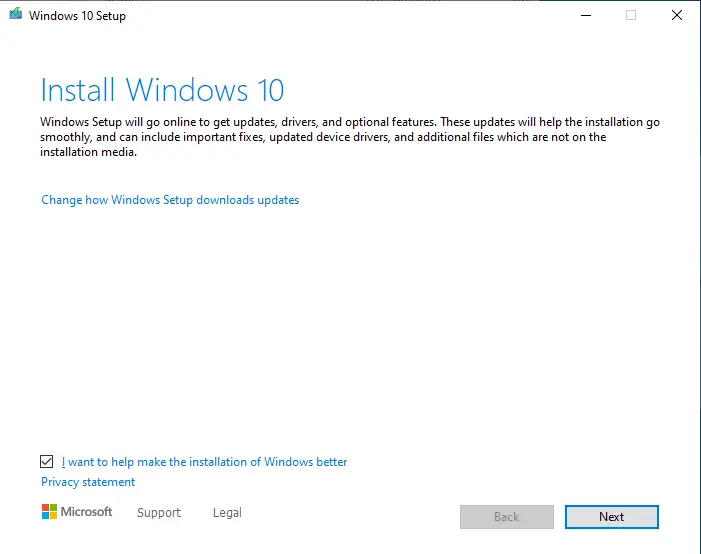Click the Microsoft wordmark text

point(86,512)
